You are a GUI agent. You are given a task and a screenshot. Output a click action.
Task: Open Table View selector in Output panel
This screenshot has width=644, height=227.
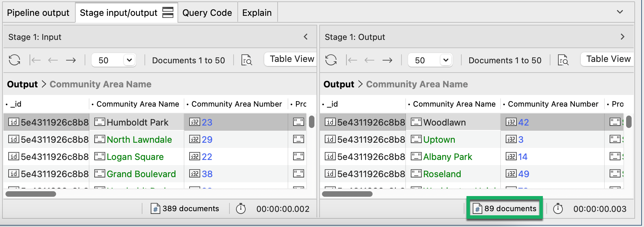click(608, 59)
